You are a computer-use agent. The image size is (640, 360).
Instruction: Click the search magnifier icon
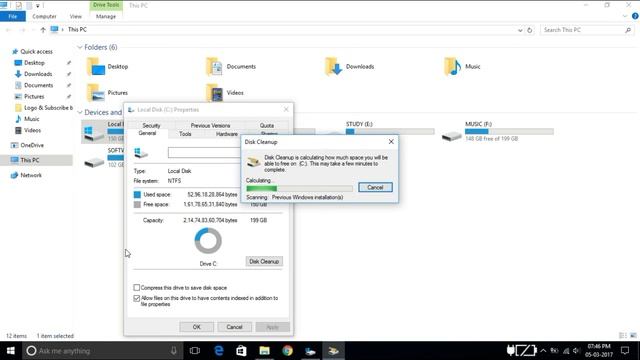click(628, 30)
